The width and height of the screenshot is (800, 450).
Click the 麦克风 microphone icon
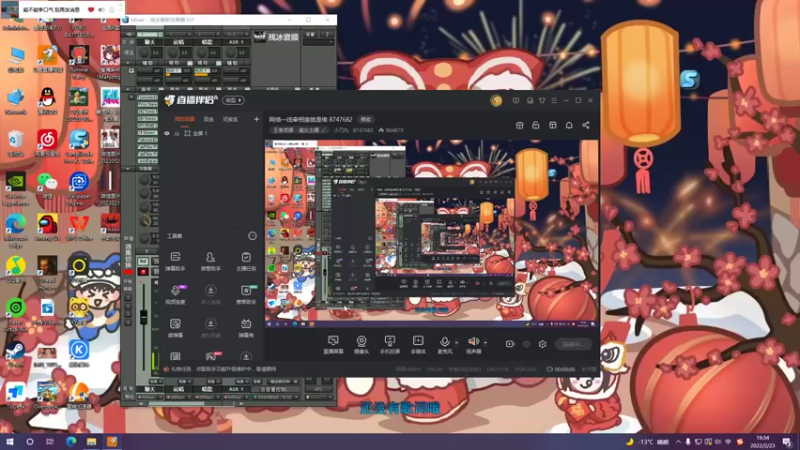point(444,341)
